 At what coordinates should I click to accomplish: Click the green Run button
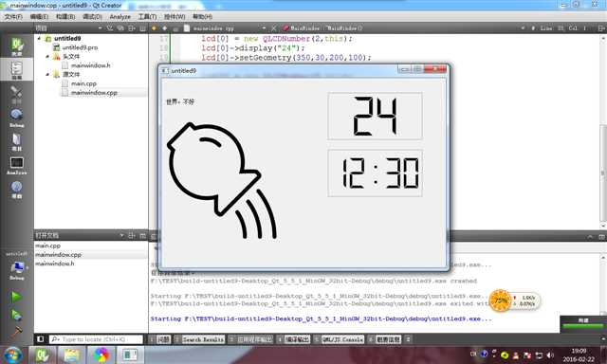tap(16, 297)
